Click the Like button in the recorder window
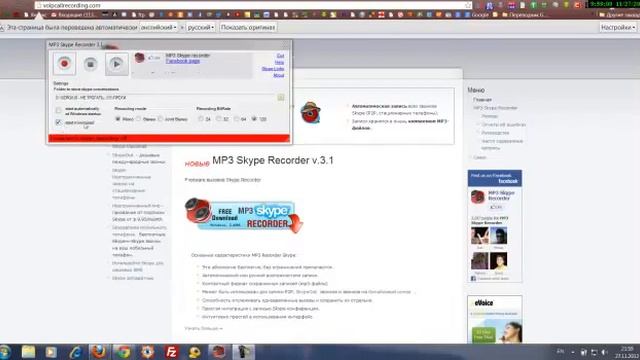The image size is (640, 360). [154, 58]
